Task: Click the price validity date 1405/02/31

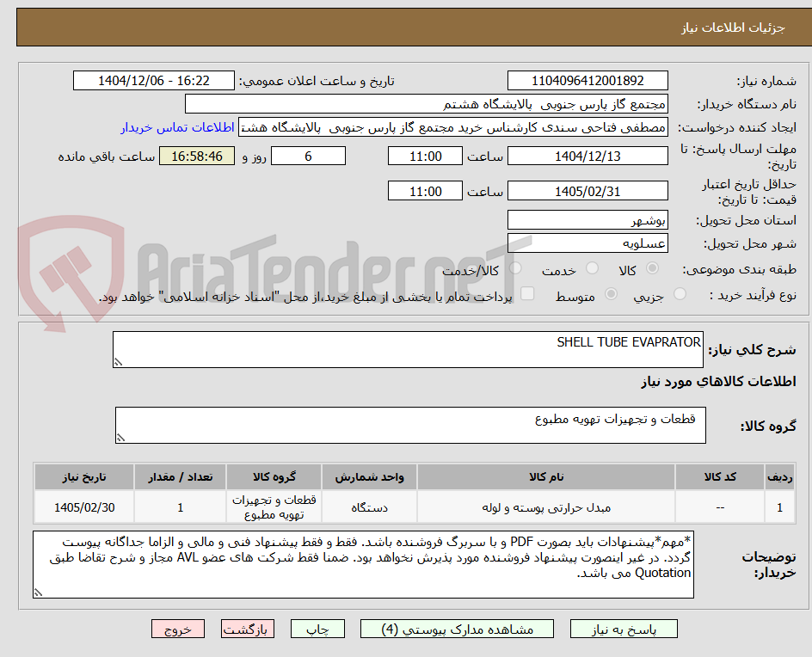Action: coord(587,191)
